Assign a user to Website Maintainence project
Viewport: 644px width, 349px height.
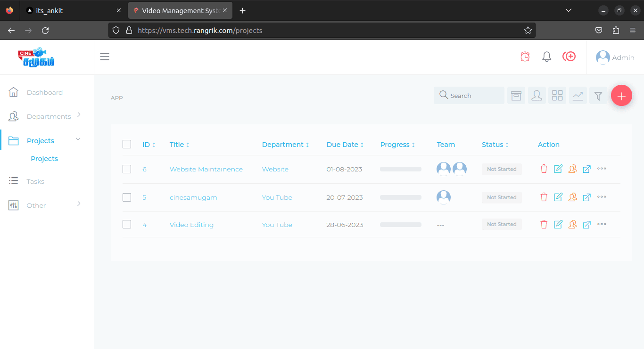click(572, 169)
